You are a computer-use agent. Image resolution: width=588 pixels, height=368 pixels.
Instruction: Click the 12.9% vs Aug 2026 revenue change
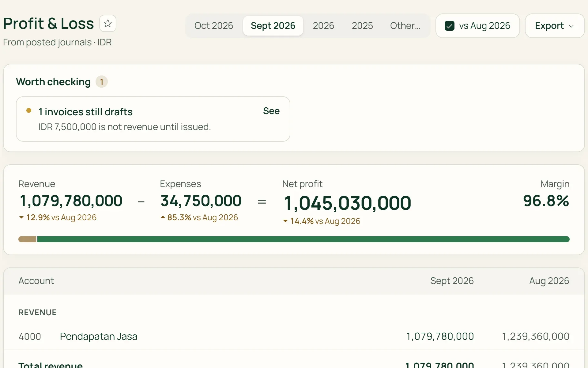point(58,217)
